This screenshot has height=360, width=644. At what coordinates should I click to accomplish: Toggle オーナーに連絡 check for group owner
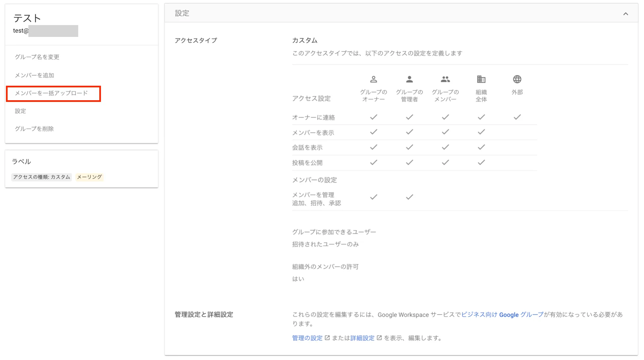point(373,117)
